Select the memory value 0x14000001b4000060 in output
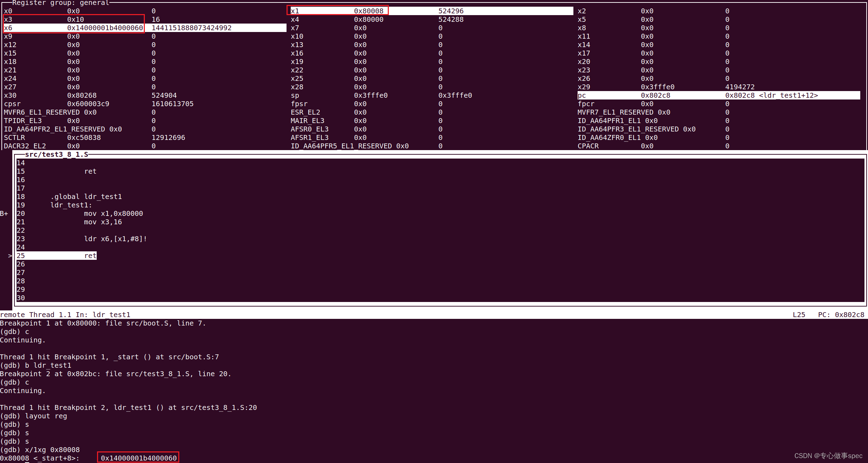 coord(138,458)
